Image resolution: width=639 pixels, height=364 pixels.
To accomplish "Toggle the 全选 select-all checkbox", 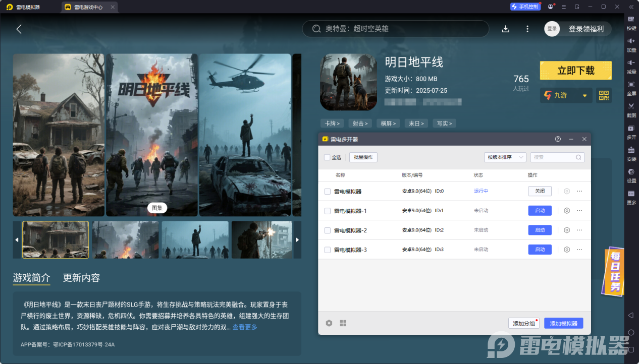I will pyautogui.click(x=327, y=157).
